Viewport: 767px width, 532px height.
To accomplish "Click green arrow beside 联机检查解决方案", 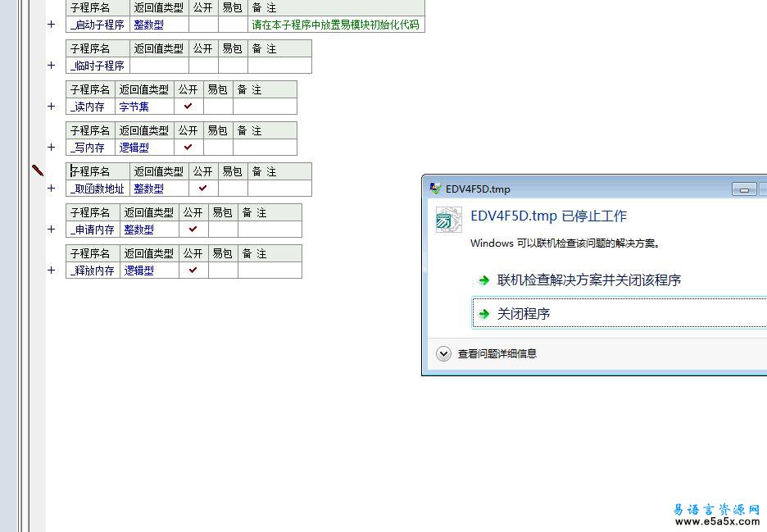I will [x=484, y=280].
